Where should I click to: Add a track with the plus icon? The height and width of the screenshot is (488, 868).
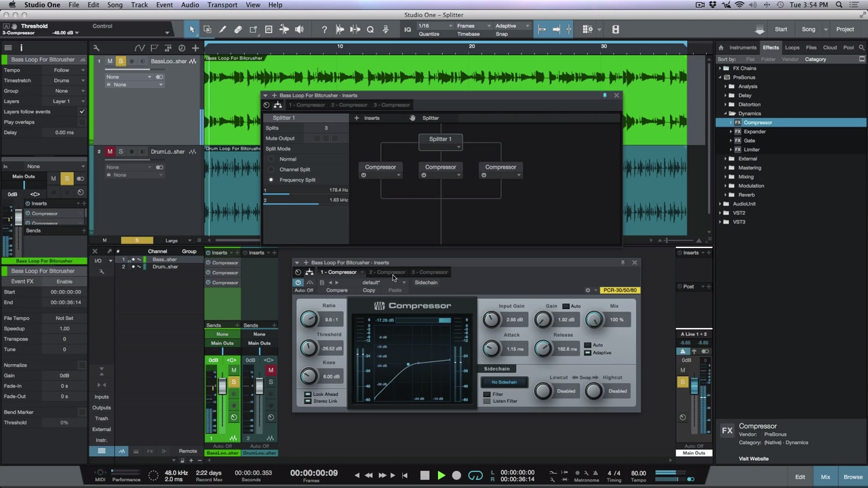[x=195, y=47]
